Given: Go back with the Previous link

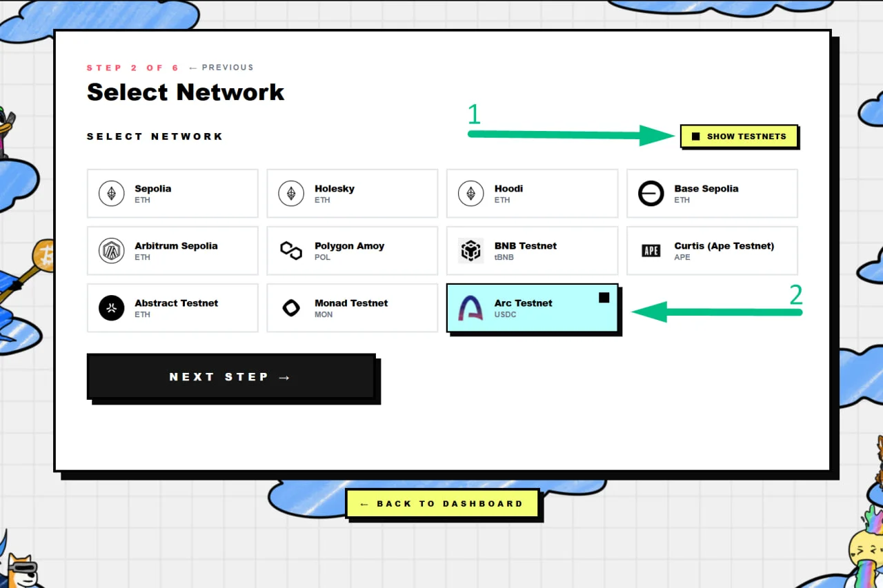Looking at the screenshot, I should [221, 68].
